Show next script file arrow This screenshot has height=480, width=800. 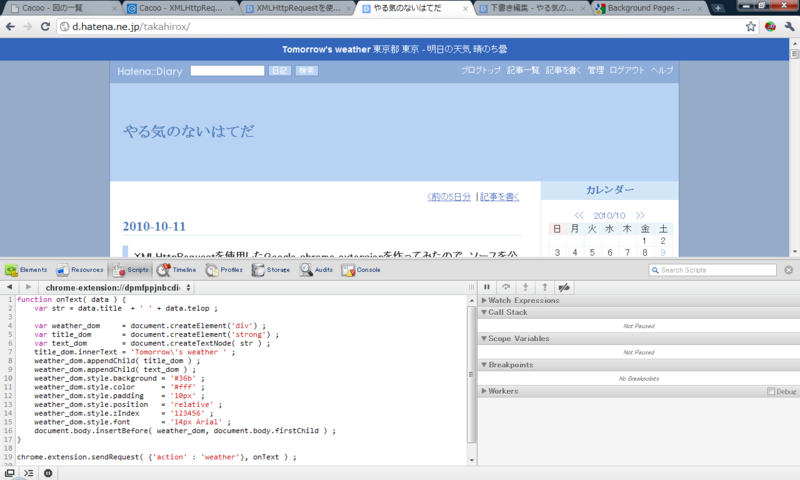tap(29, 287)
